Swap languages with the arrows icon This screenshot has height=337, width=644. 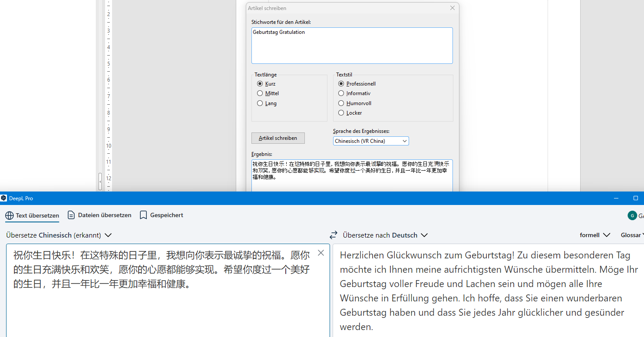334,235
